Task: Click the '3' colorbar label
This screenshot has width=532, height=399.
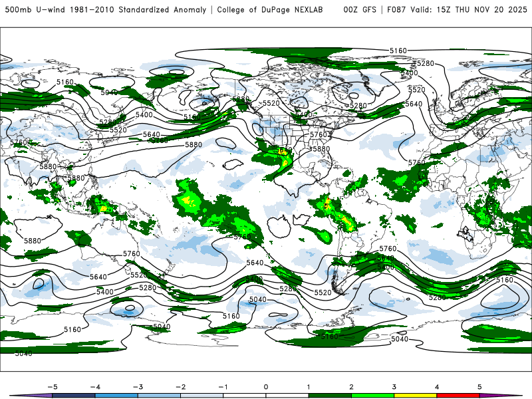Action: point(394,387)
